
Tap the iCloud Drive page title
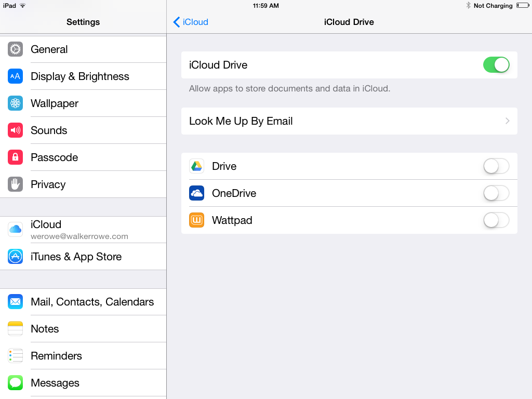[x=349, y=22]
